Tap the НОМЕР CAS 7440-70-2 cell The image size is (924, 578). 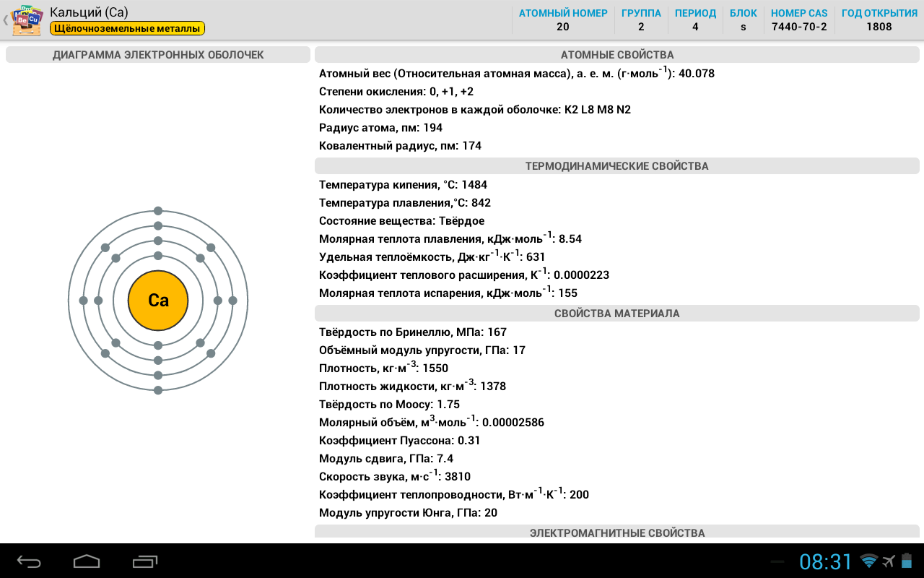coord(799,20)
